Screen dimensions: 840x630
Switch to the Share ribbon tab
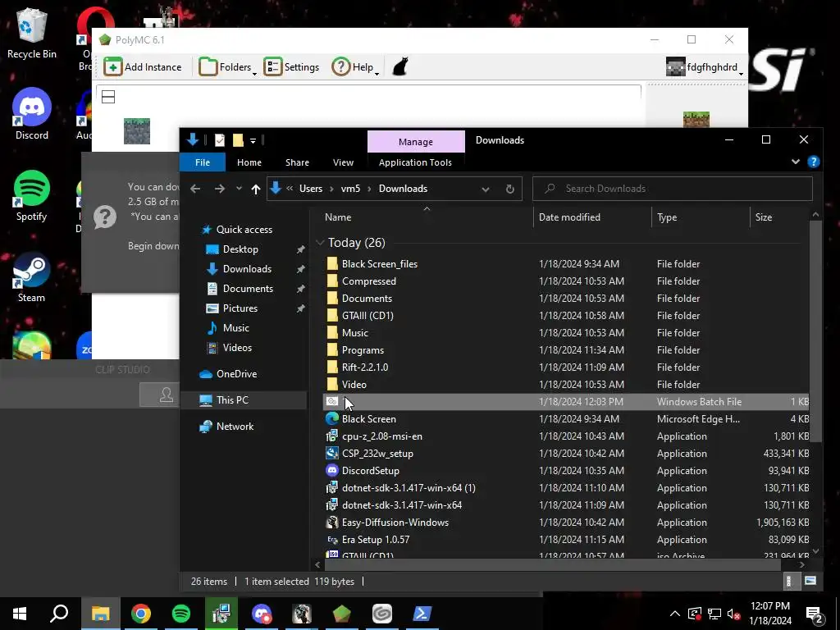click(x=297, y=162)
